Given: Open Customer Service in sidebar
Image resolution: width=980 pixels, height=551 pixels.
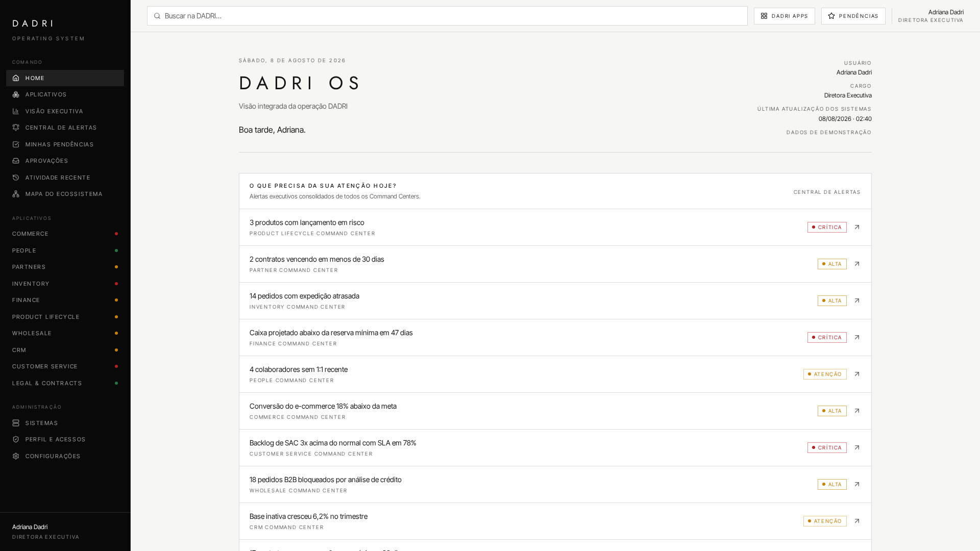Looking at the screenshot, I should [65, 366].
